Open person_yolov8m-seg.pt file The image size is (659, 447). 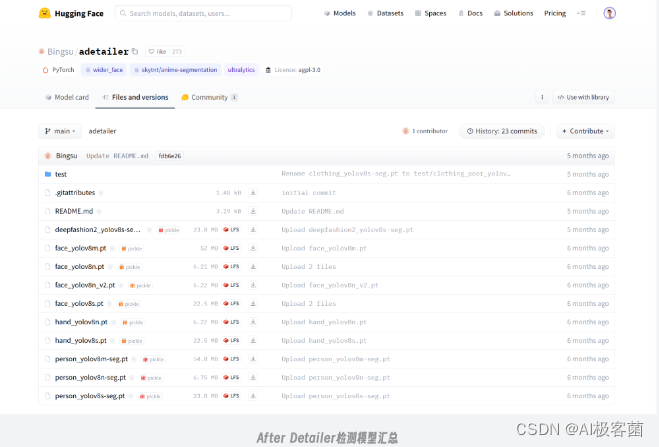pyautogui.click(x=91, y=359)
